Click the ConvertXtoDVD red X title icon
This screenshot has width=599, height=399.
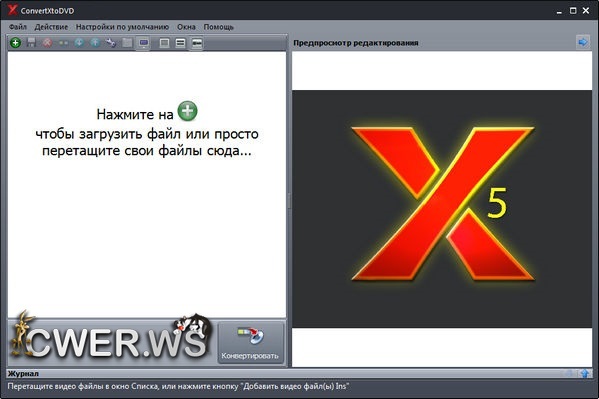pos(13,10)
